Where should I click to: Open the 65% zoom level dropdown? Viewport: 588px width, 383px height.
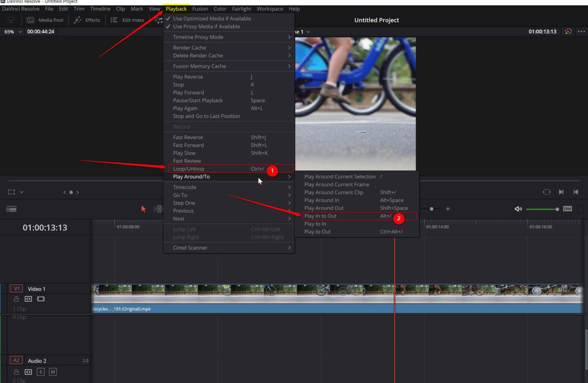tap(13, 31)
